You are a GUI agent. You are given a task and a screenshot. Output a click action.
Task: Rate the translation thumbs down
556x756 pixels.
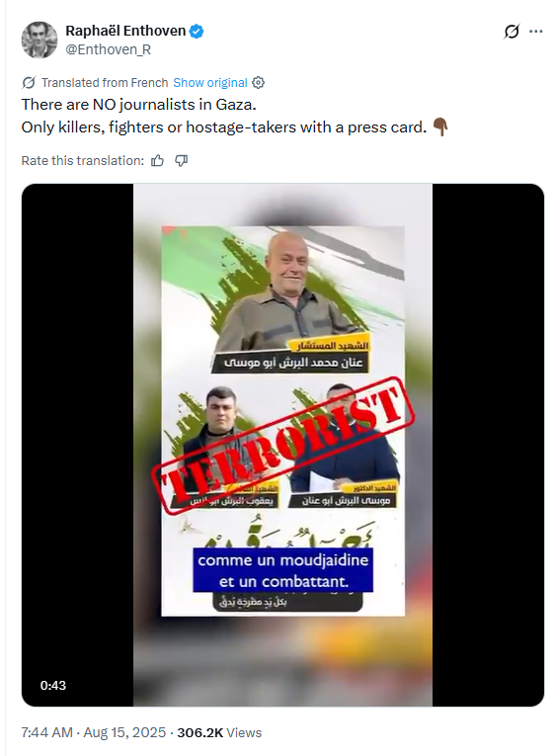tap(181, 160)
